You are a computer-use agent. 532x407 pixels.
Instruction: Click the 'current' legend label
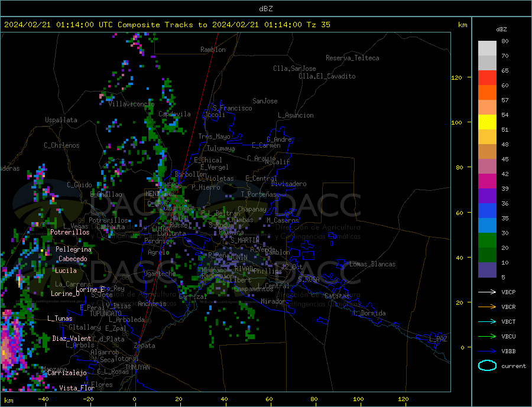[514, 366]
